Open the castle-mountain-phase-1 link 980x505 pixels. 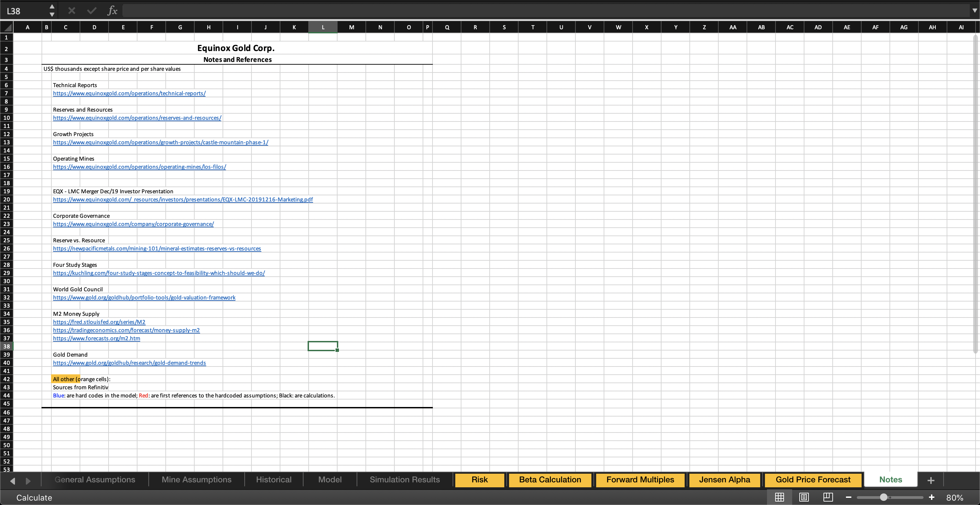click(161, 142)
